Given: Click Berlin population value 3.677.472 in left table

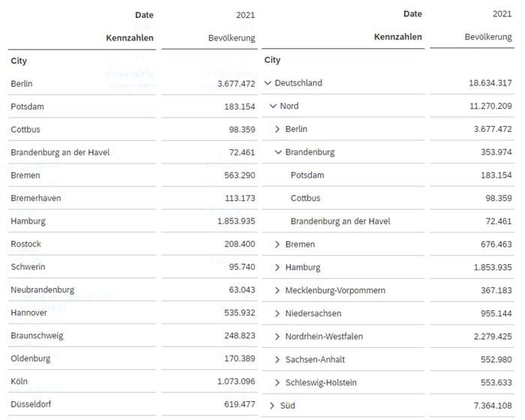Looking at the screenshot, I should click(236, 84).
